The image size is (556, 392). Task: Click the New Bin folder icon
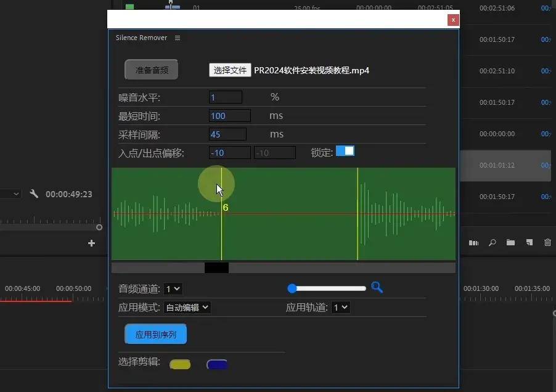point(510,242)
